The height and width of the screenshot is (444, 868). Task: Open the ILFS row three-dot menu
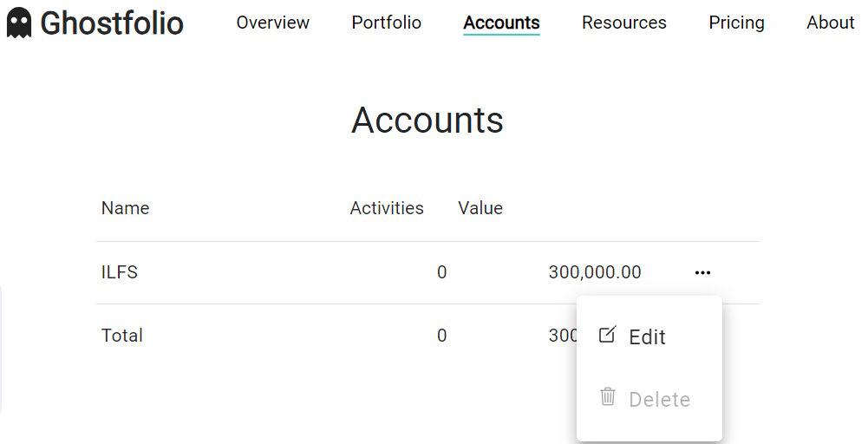(702, 272)
